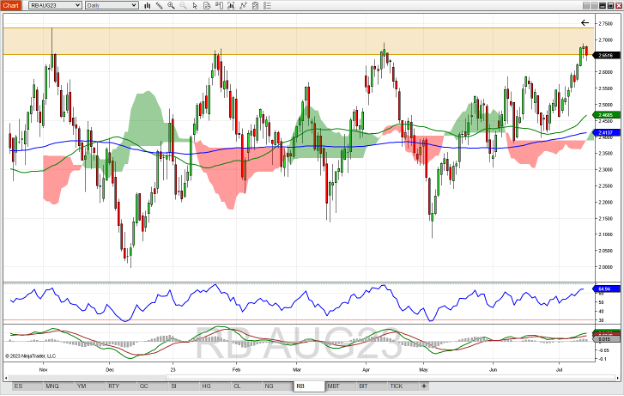The width and height of the screenshot is (624, 396).
Task: Open the bar chart style icon
Action: coord(147,6)
